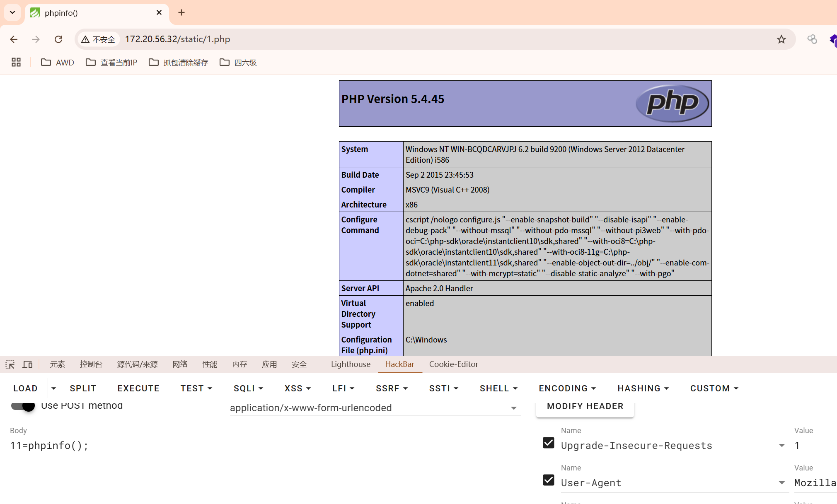This screenshot has width=837, height=504.
Task: Open the content type application/x-www-form-urlencoded dropdown
Action: coord(375,408)
